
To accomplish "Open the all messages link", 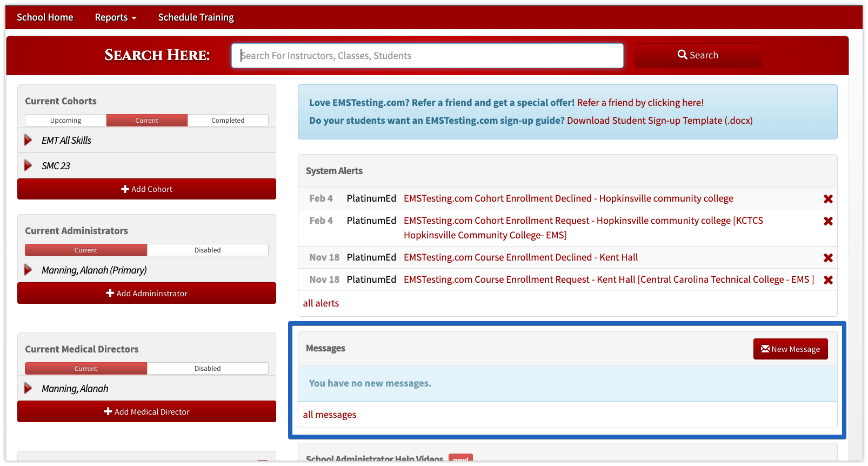I will click(330, 415).
